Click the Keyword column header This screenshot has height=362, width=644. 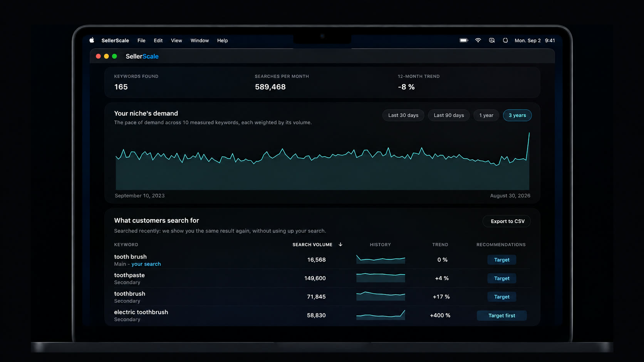pyautogui.click(x=126, y=245)
